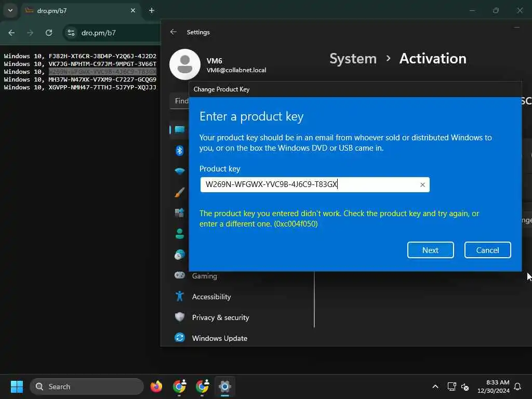Select the dro.pm/b7 browser tab
532x399 pixels.
click(x=82, y=11)
